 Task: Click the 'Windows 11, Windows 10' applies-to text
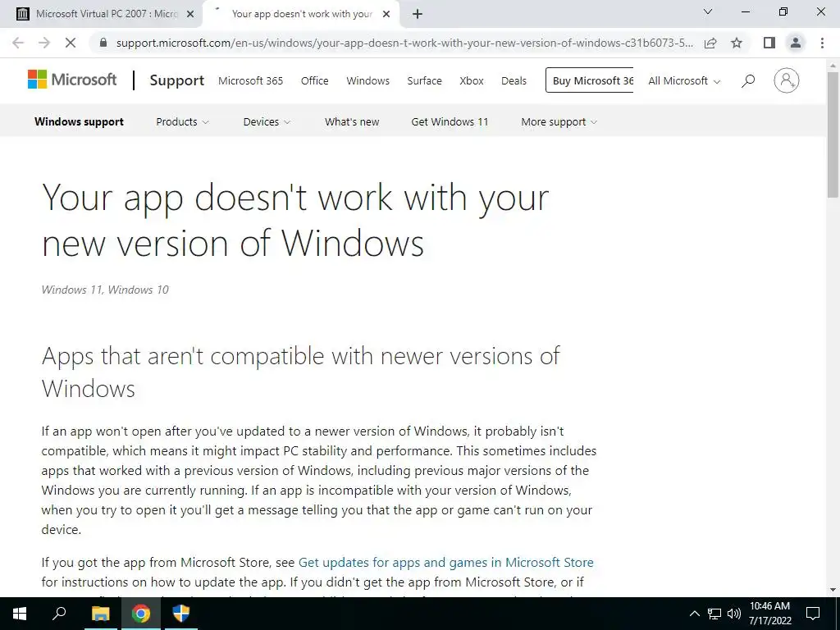(105, 290)
